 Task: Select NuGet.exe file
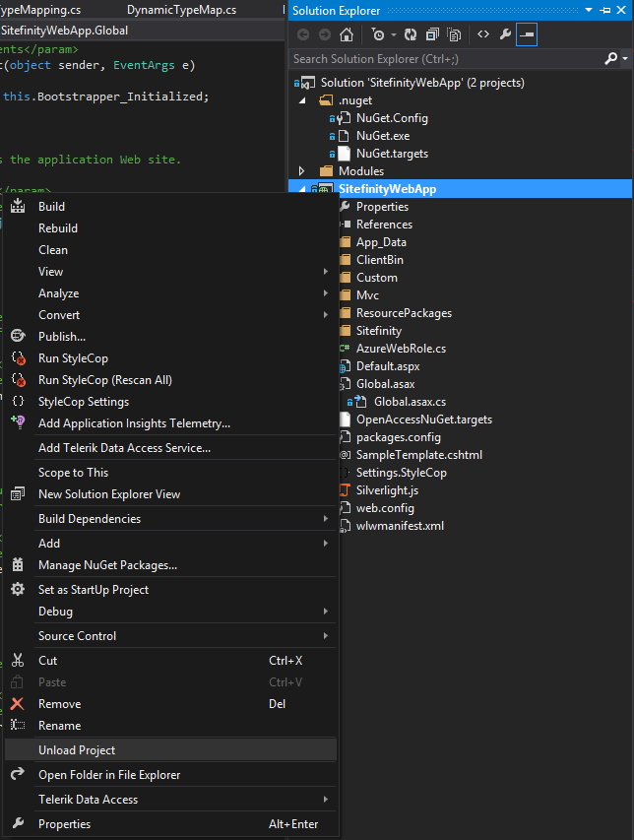coord(383,136)
